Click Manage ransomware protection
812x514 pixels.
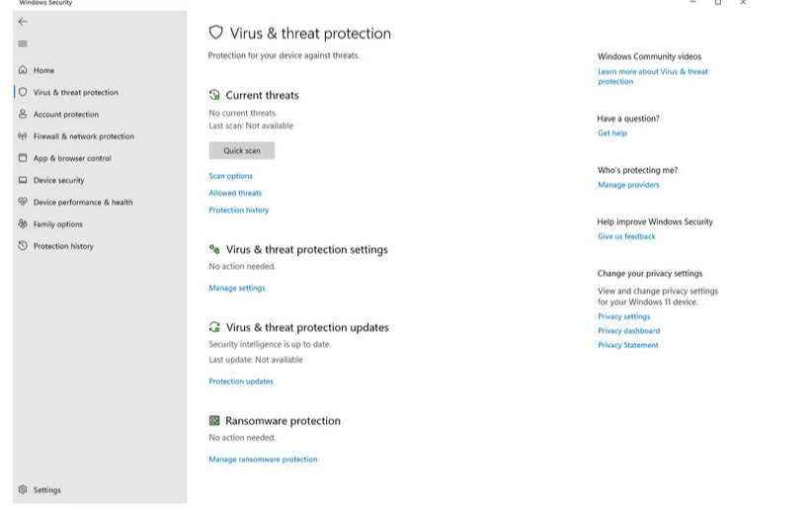(x=263, y=460)
